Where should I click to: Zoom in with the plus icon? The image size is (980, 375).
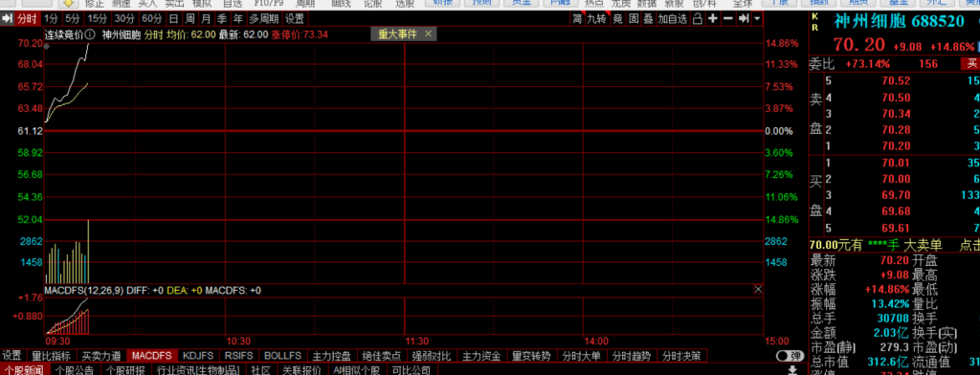pyautogui.click(x=713, y=19)
